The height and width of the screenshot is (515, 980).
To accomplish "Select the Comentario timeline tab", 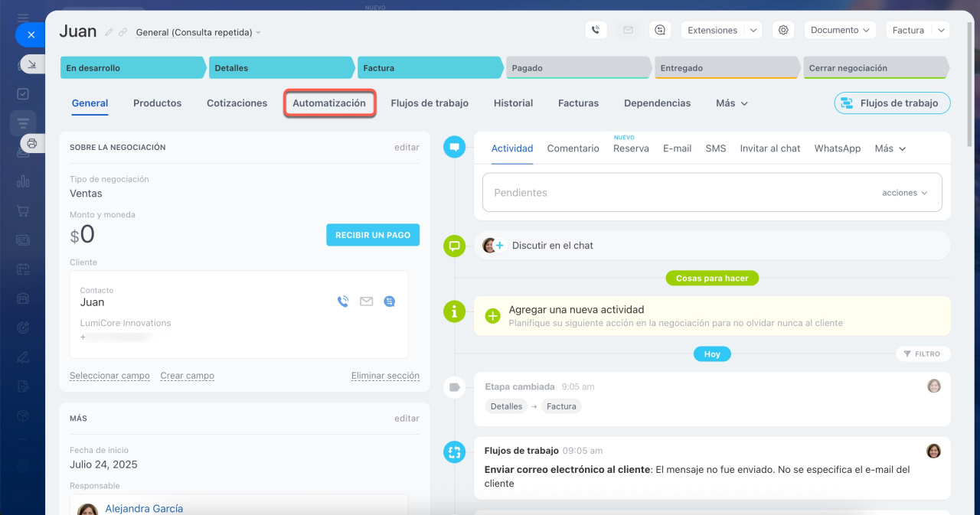I will (573, 148).
